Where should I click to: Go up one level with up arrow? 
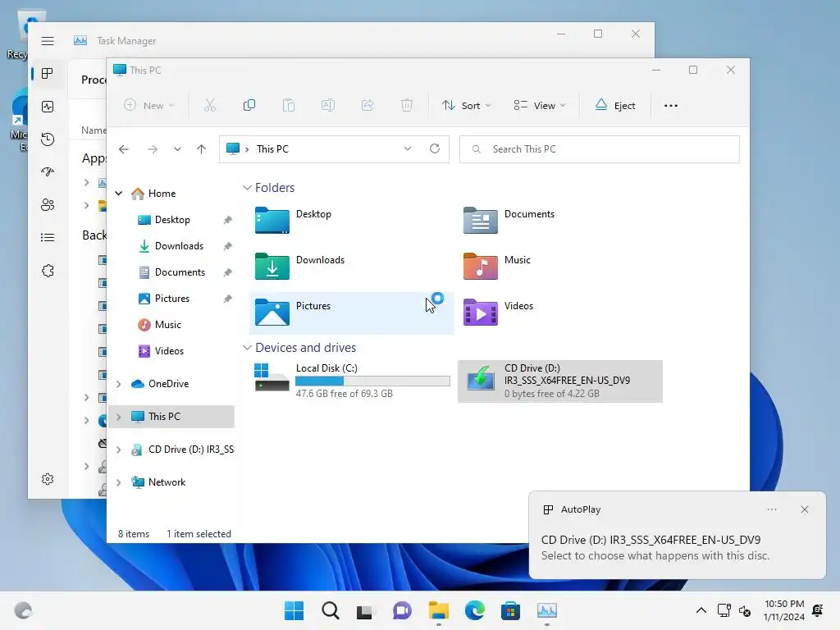pos(202,149)
